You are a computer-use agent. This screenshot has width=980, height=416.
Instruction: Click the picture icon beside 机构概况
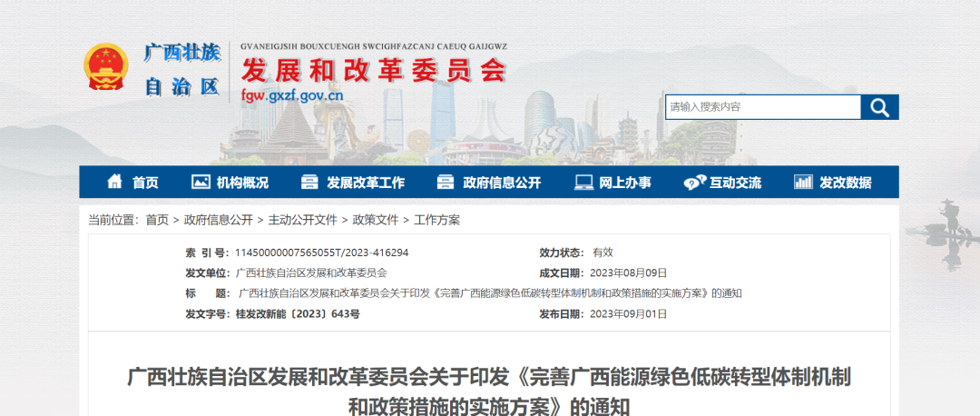click(201, 182)
